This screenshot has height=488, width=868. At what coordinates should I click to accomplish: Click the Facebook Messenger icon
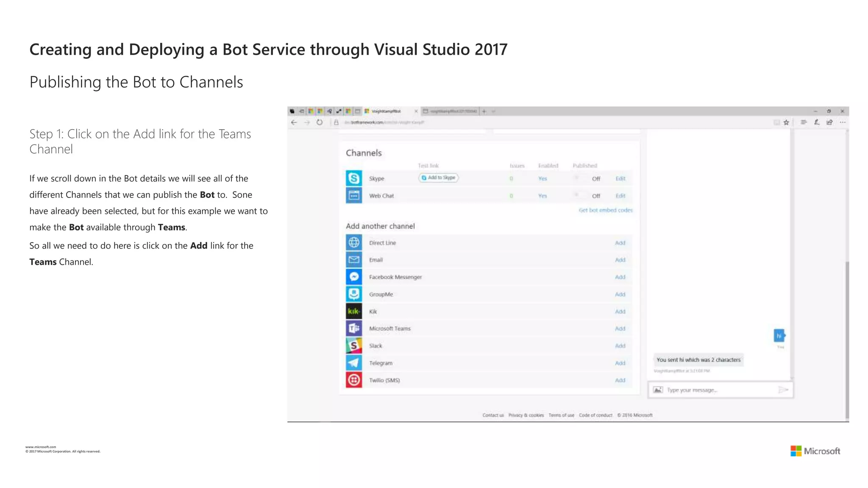pyautogui.click(x=354, y=277)
